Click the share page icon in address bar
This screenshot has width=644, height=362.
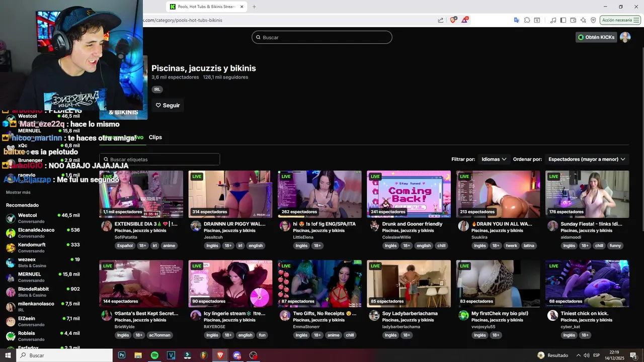441,20
